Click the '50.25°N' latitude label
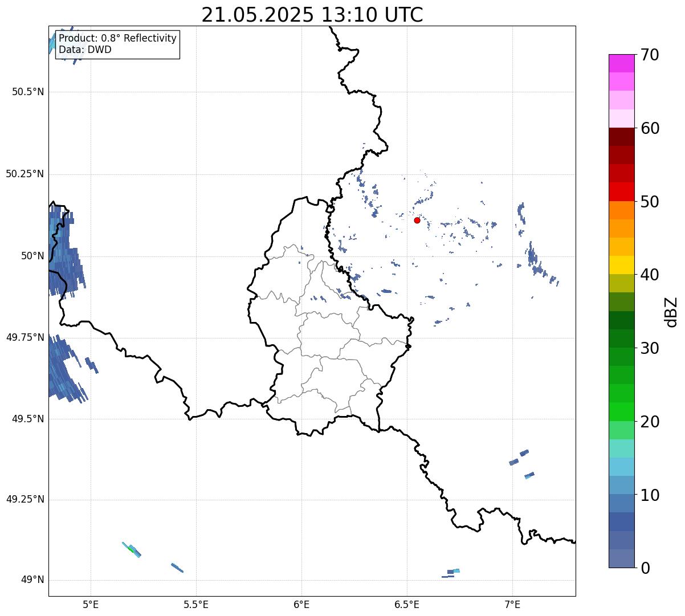Screen dimensions: 685x616 click(x=25, y=174)
